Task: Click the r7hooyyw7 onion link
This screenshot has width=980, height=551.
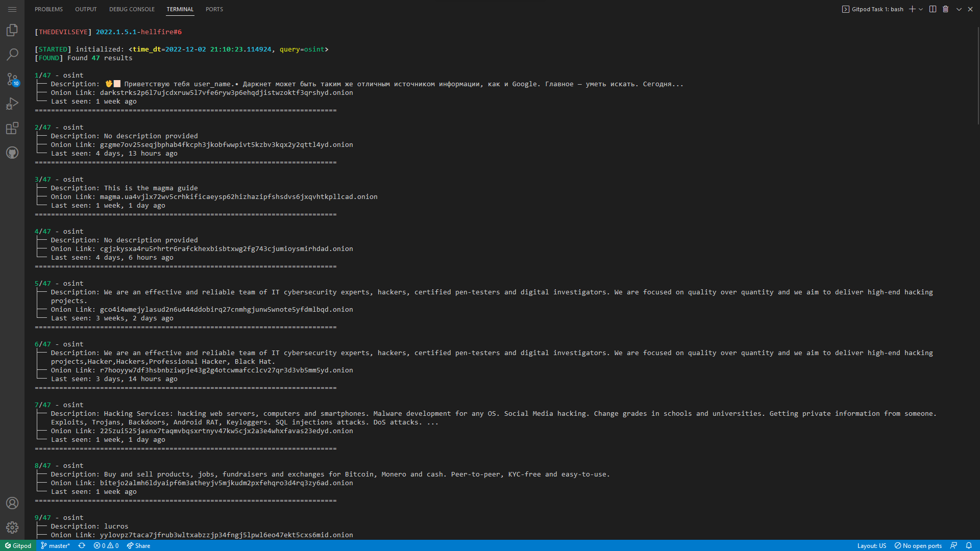Action: pyautogui.click(x=226, y=370)
